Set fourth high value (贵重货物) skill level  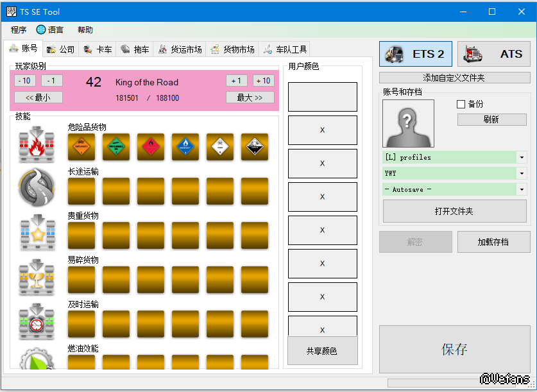185,235
